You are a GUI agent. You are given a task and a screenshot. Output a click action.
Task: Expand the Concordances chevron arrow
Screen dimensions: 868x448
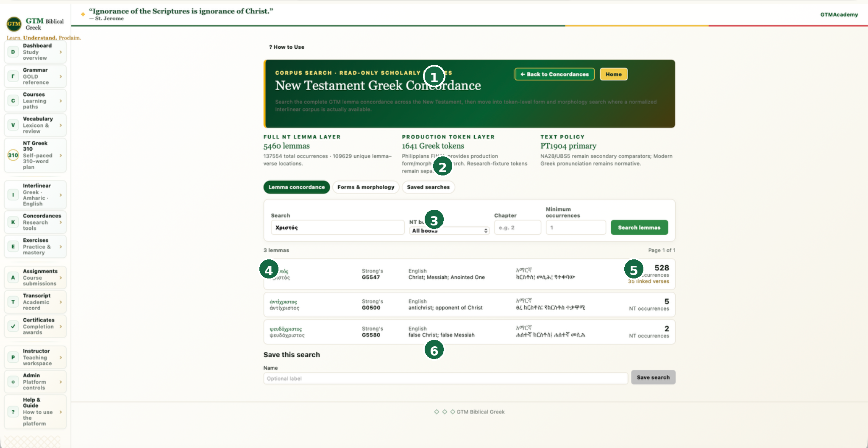click(x=61, y=222)
